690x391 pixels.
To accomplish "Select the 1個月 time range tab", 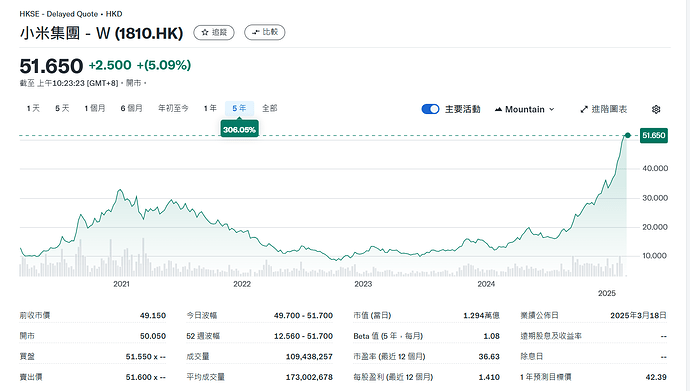I will 95,108.
